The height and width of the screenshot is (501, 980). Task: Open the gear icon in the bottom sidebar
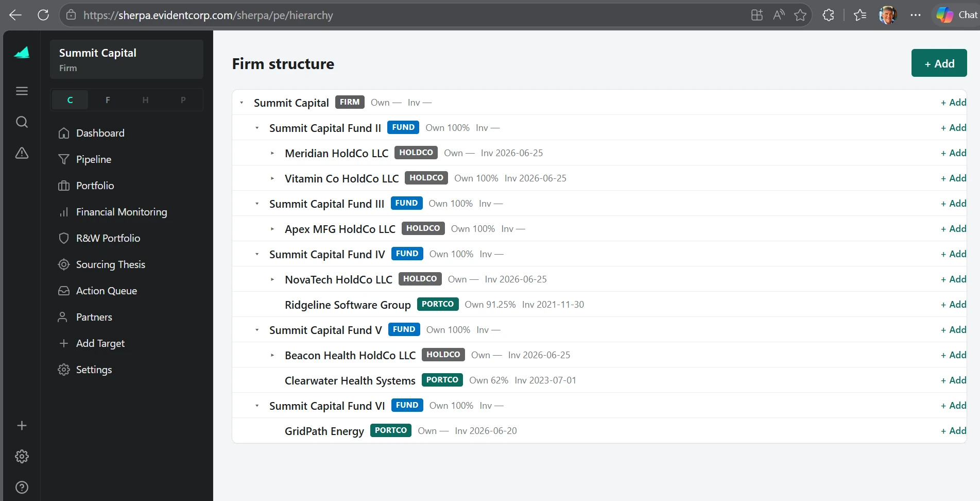[x=22, y=456]
